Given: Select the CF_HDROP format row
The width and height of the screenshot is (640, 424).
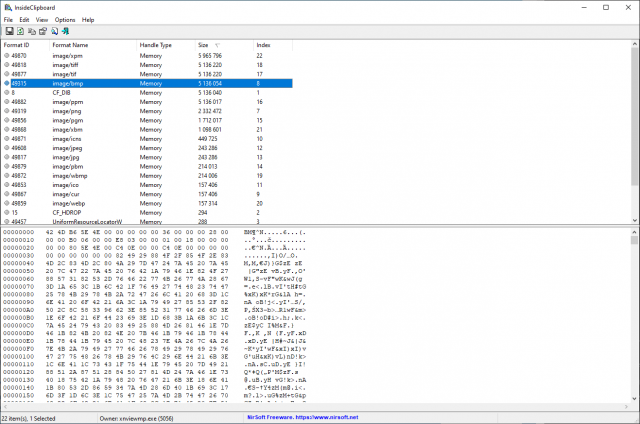Looking at the screenshot, I should [147, 213].
